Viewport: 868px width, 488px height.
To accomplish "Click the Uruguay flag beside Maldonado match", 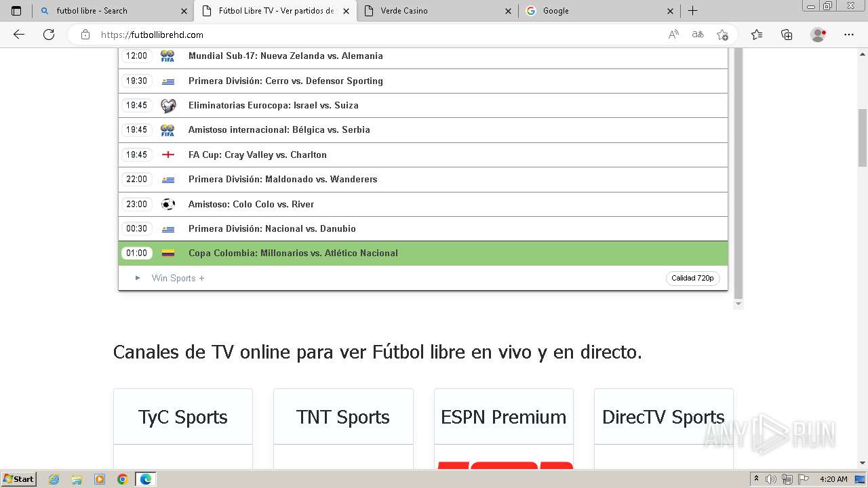I will (168, 180).
